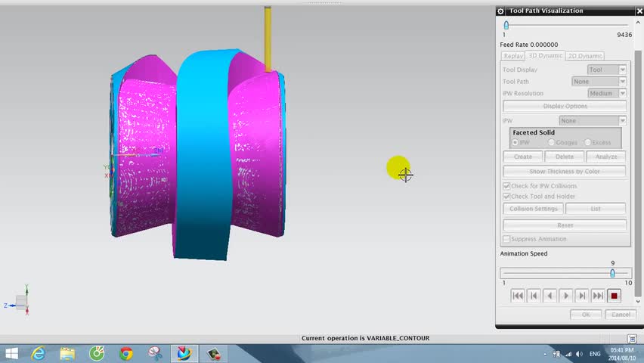Viewport: 644px width, 363px height.
Task: Step forward one move in animation
Action: click(x=581, y=296)
